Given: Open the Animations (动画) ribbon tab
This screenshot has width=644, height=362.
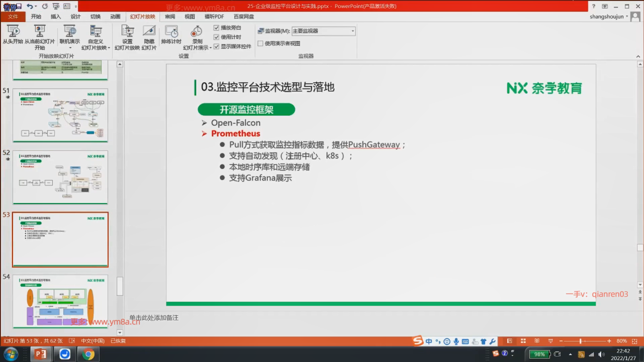Looking at the screenshot, I should tap(115, 16).
